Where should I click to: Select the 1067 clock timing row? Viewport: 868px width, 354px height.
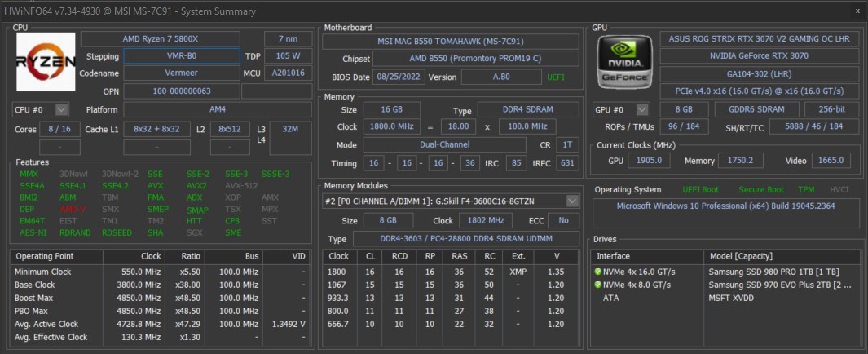[451, 285]
